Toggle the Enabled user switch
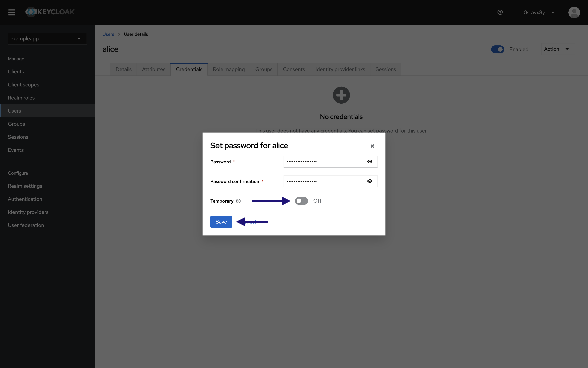Screen dimensions: 588x368 498,49
